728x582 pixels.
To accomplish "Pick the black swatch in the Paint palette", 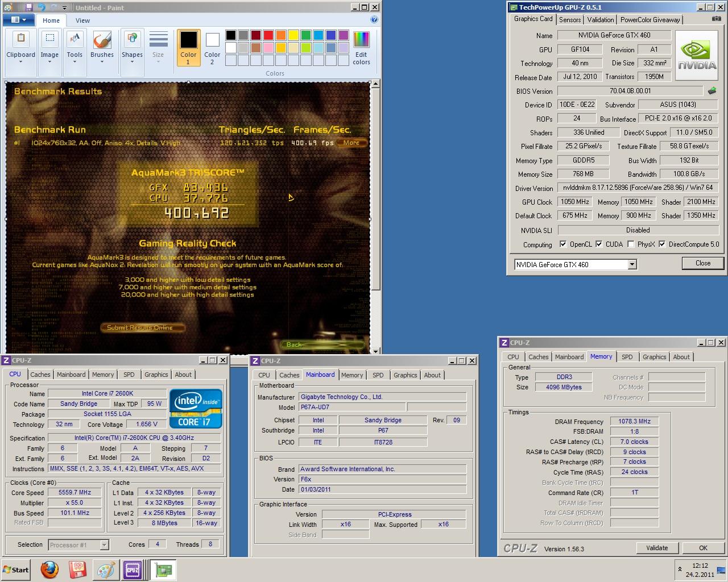I will (230, 35).
